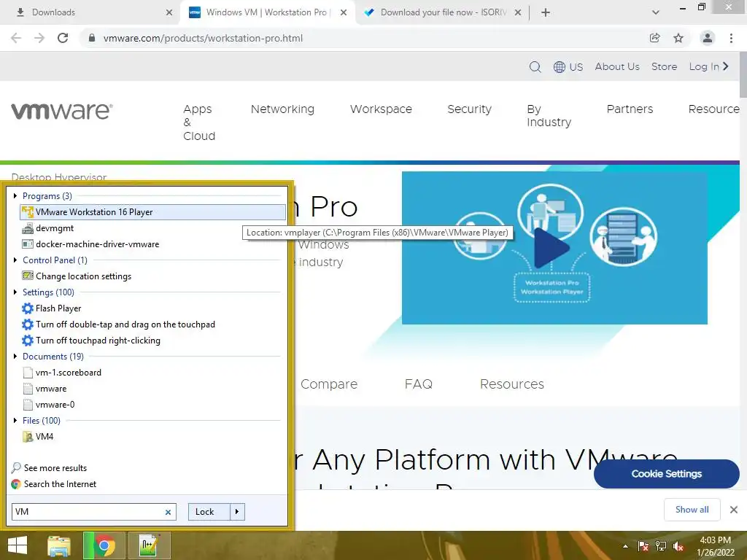Open the Apps & Cloud menu
This screenshot has width=747, height=560.
[x=199, y=122]
